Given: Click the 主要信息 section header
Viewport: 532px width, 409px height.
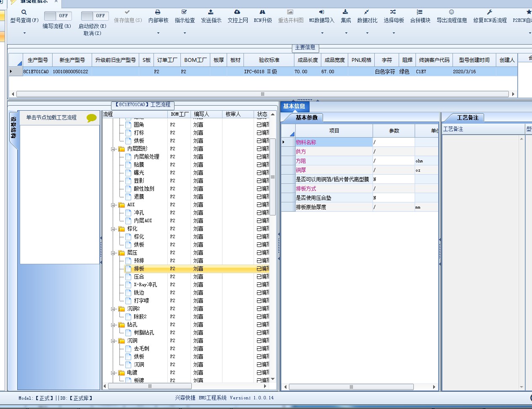Looking at the screenshot, I should 305,47.
